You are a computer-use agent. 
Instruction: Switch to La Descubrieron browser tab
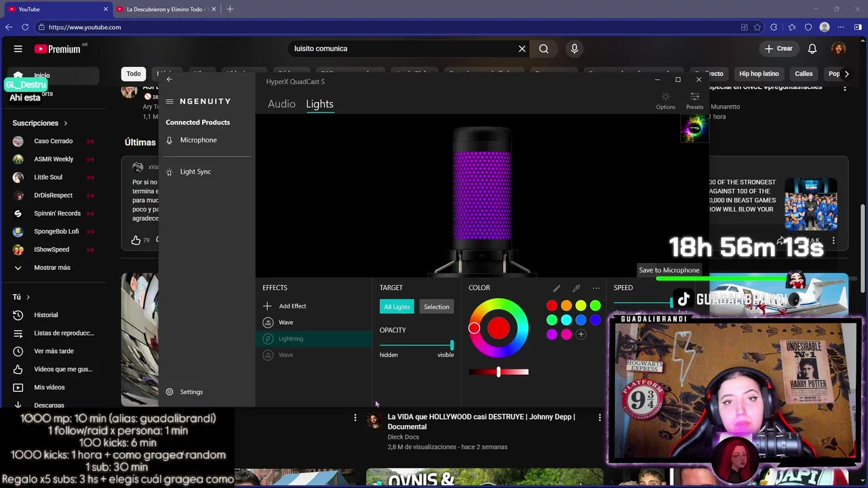[x=166, y=9]
